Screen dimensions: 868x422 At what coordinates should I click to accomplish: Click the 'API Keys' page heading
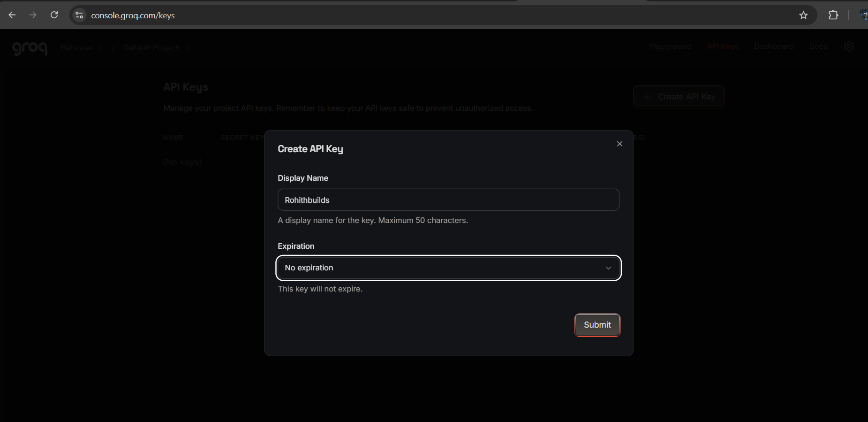coord(186,87)
